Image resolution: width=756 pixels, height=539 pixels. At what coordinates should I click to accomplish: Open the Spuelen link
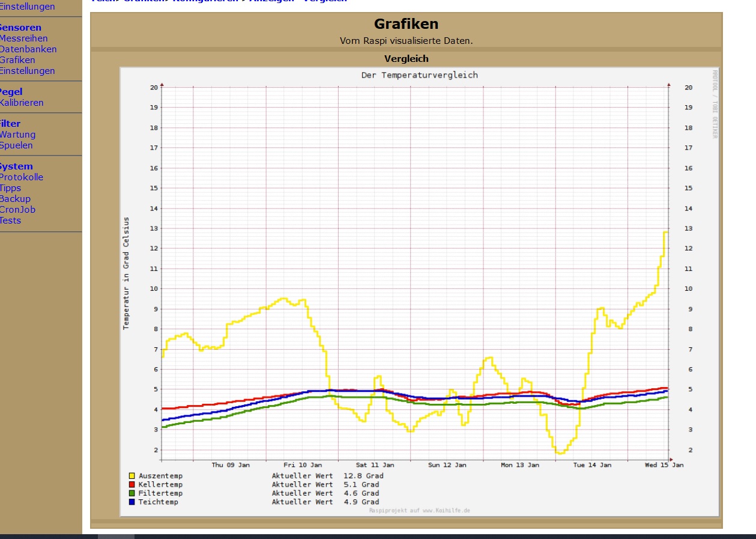(16, 145)
